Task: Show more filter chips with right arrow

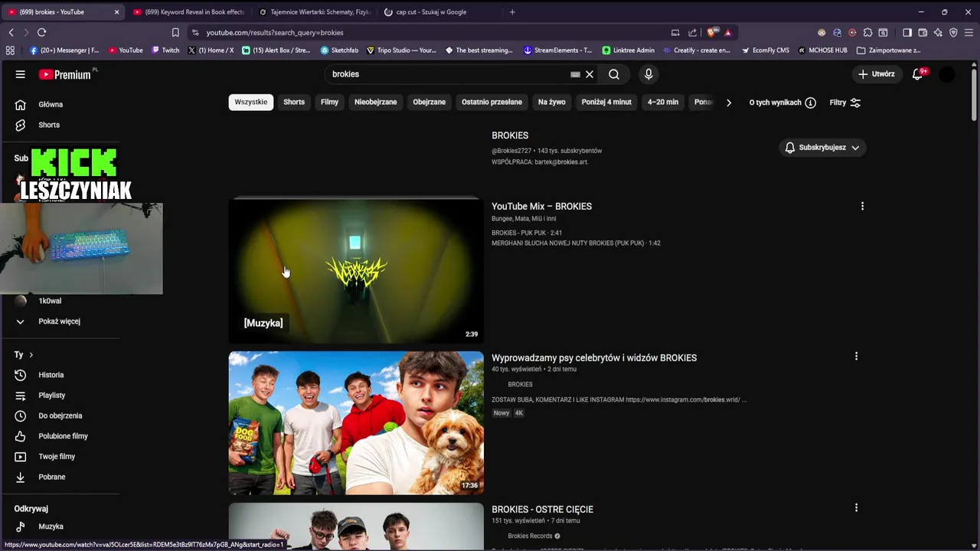Action: (x=728, y=103)
